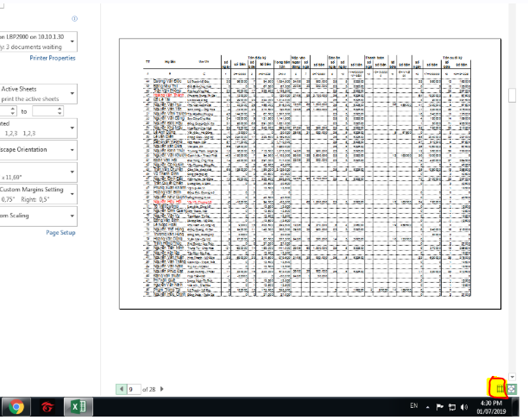Go to the previous preview page arrow
The height and width of the screenshot is (420, 528).
(121, 390)
